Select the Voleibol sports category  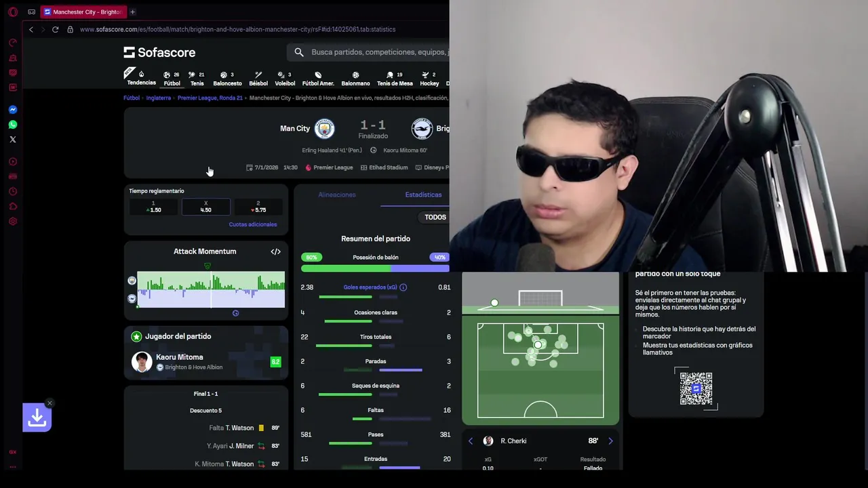[285, 79]
